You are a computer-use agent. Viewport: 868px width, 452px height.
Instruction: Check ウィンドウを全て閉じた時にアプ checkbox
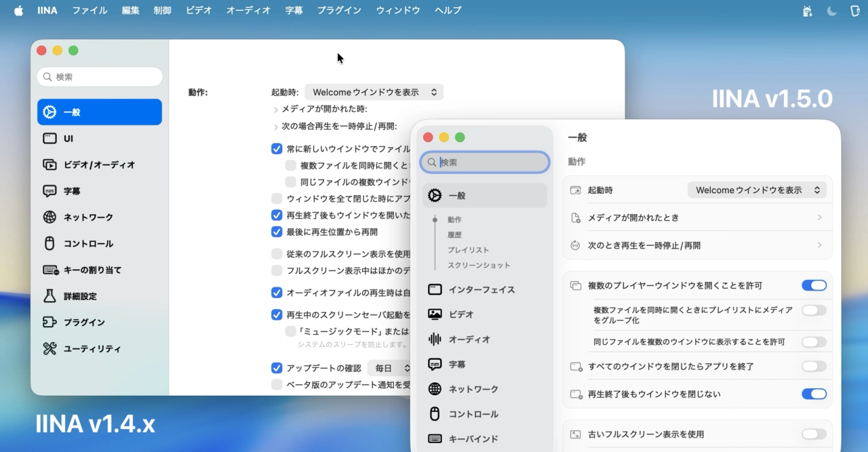277,199
